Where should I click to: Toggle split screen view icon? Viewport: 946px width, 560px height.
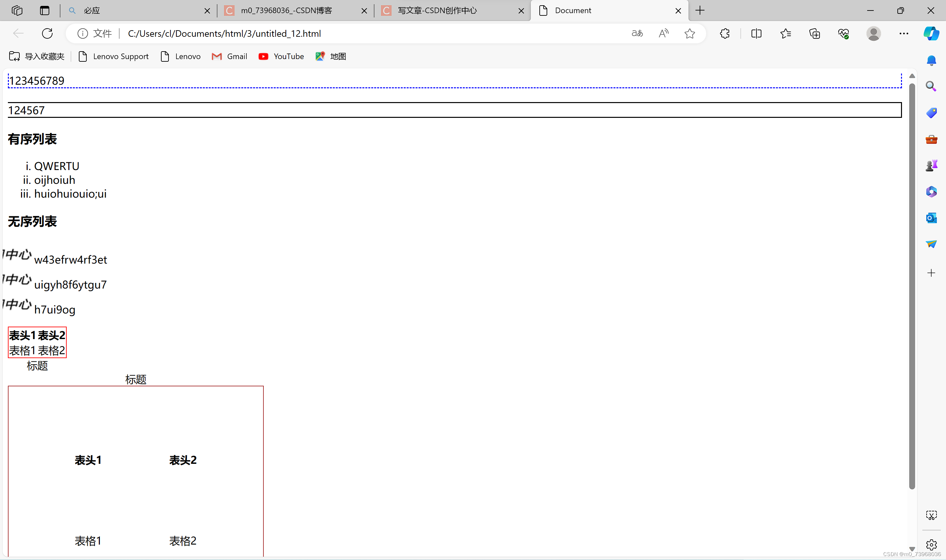(x=756, y=33)
